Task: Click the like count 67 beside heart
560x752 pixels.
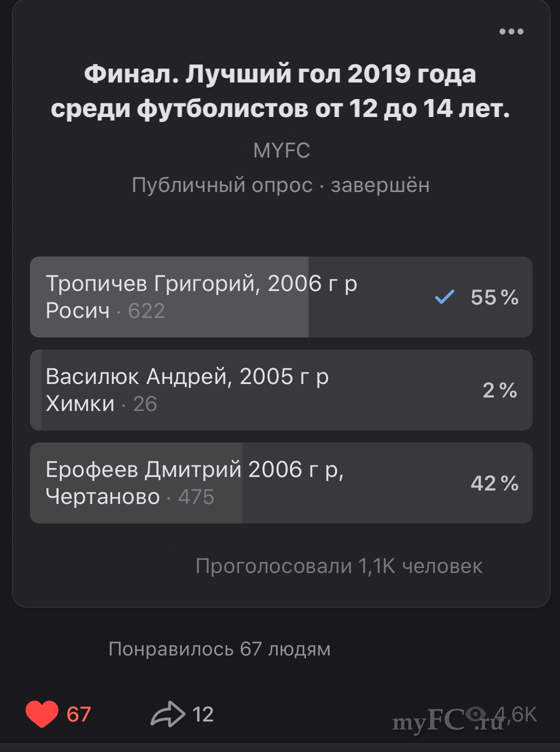Action: point(78,714)
